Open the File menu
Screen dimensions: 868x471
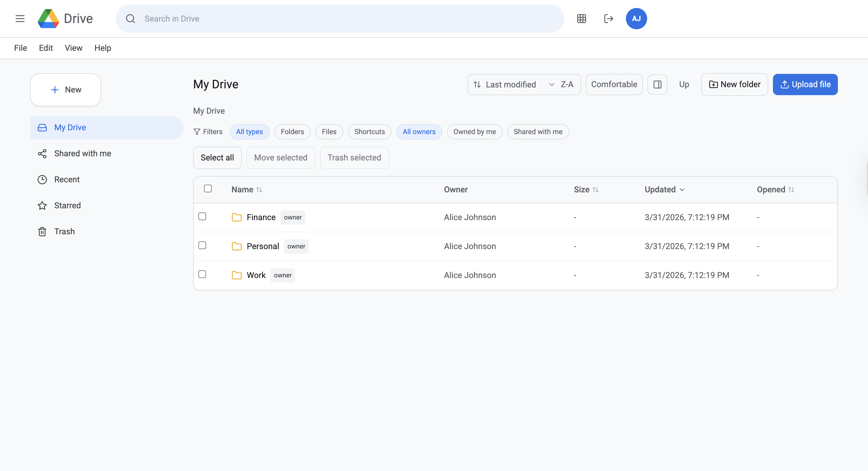(x=21, y=48)
